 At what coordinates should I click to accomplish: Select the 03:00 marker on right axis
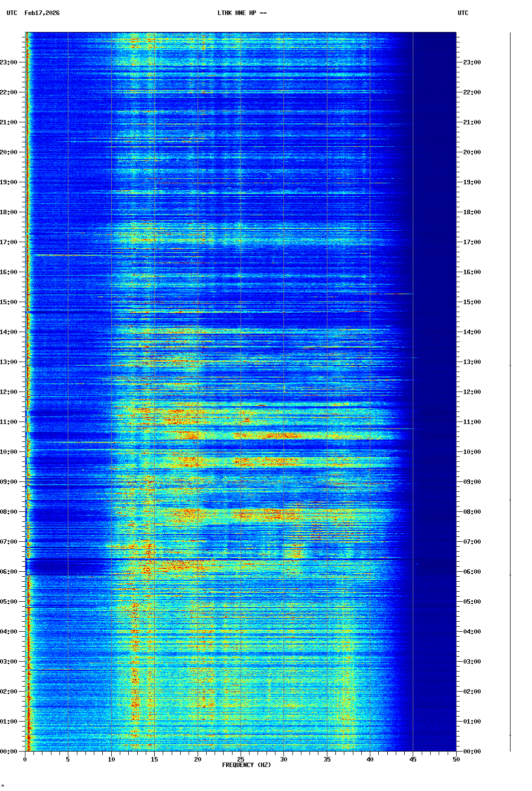[x=472, y=662]
